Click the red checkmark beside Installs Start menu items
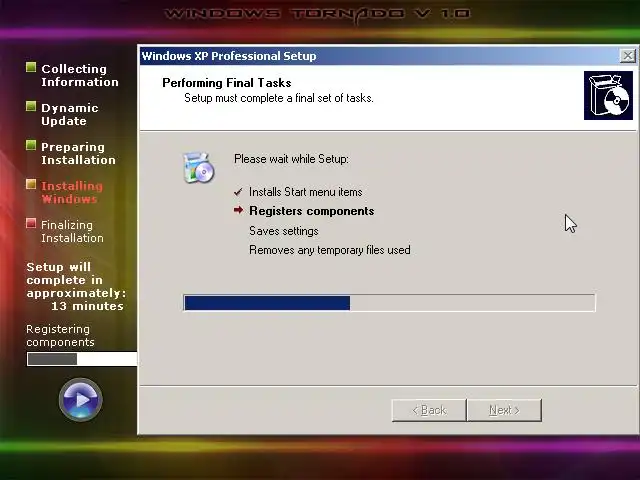The image size is (640, 480). [238, 192]
